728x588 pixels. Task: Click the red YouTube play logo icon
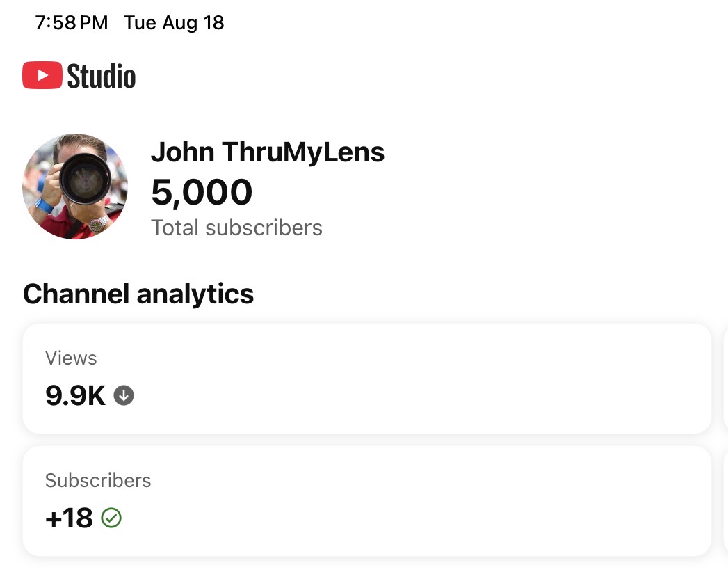42,75
